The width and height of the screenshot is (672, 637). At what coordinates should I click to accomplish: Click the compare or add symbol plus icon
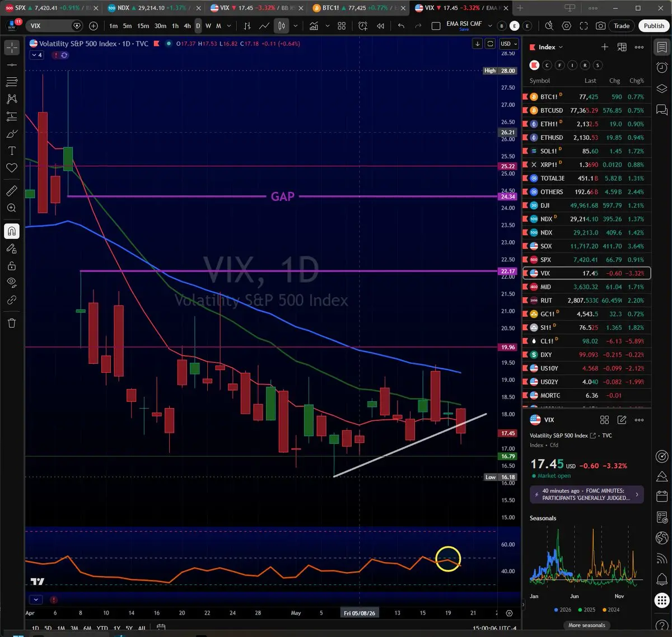tap(93, 26)
